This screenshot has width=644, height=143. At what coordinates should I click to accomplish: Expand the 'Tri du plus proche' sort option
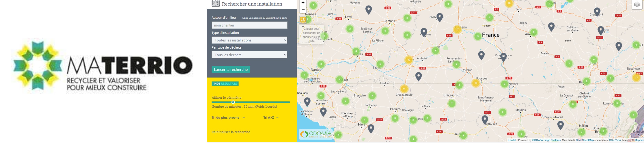[x=228, y=117]
